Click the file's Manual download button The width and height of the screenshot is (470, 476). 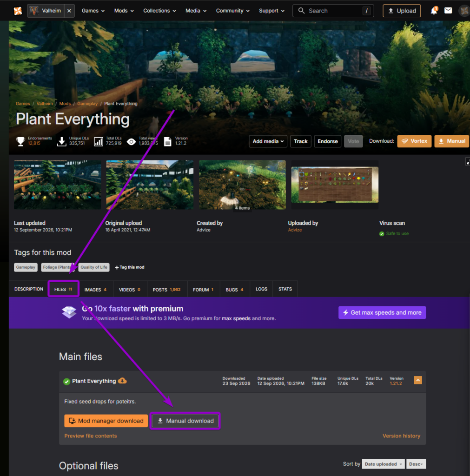185,421
